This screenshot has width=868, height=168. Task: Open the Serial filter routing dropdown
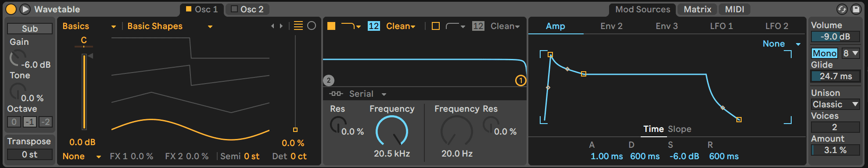coord(358,94)
